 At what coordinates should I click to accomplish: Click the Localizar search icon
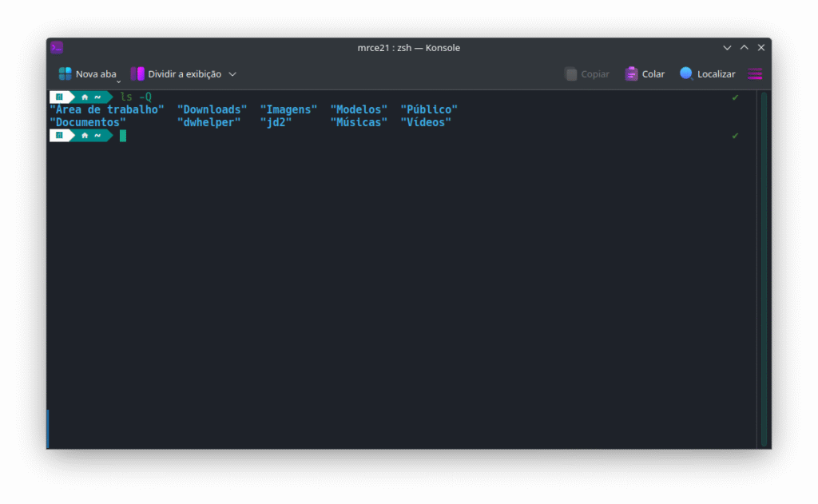tap(686, 73)
